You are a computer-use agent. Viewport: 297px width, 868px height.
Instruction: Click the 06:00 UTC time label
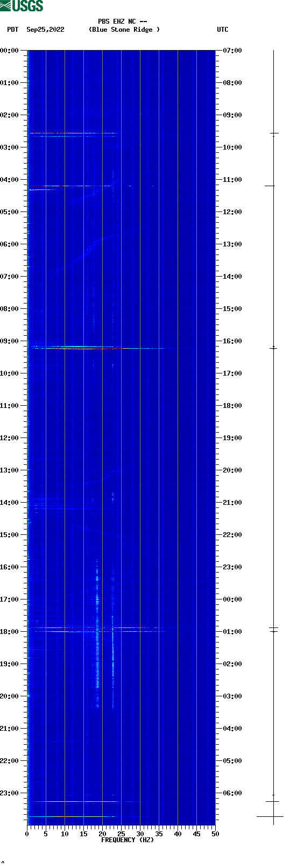click(232, 793)
